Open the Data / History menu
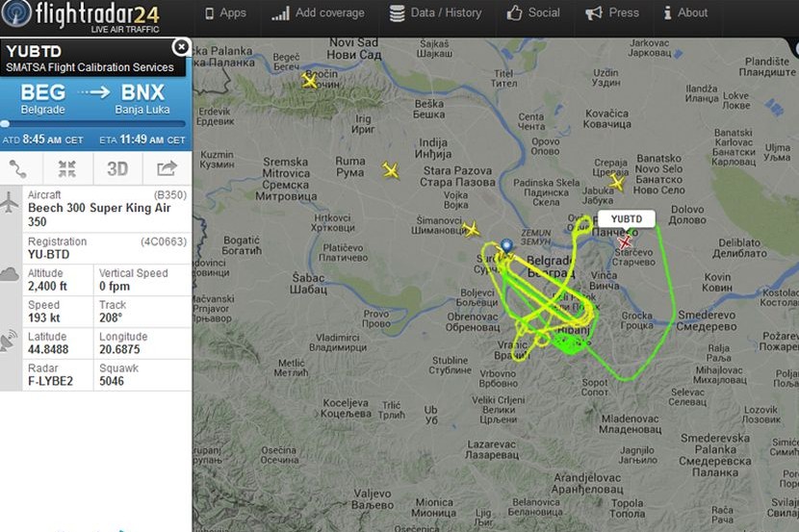Image resolution: width=799 pixels, height=532 pixels. coord(436,13)
